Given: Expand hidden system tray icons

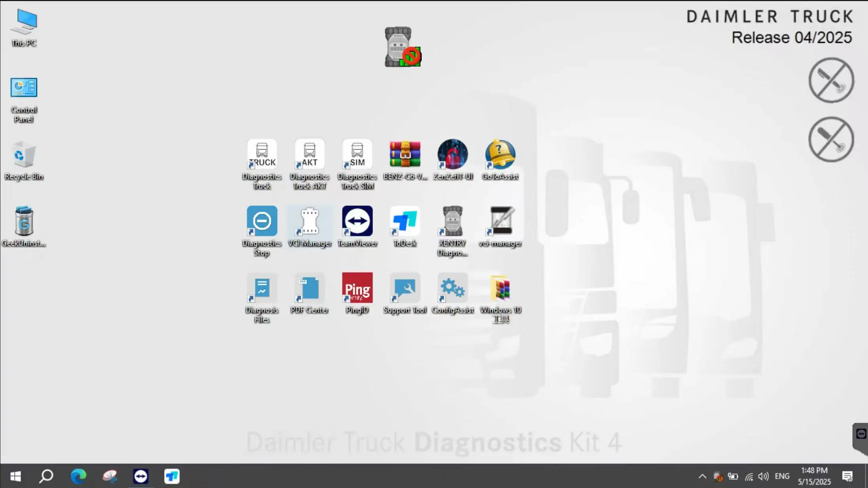Looking at the screenshot, I should point(702,477).
